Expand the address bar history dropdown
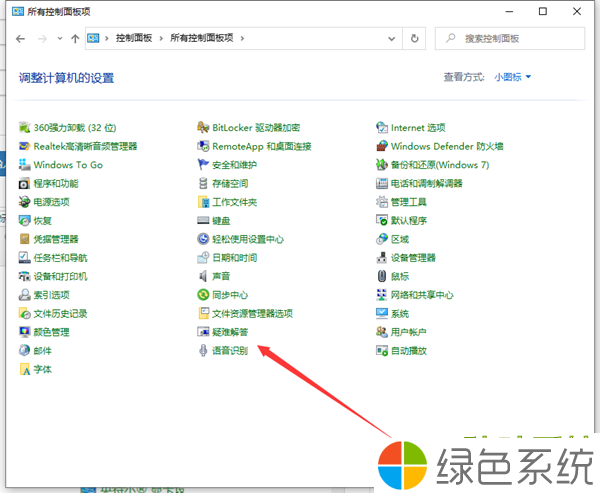The width and height of the screenshot is (600, 493). [x=391, y=38]
